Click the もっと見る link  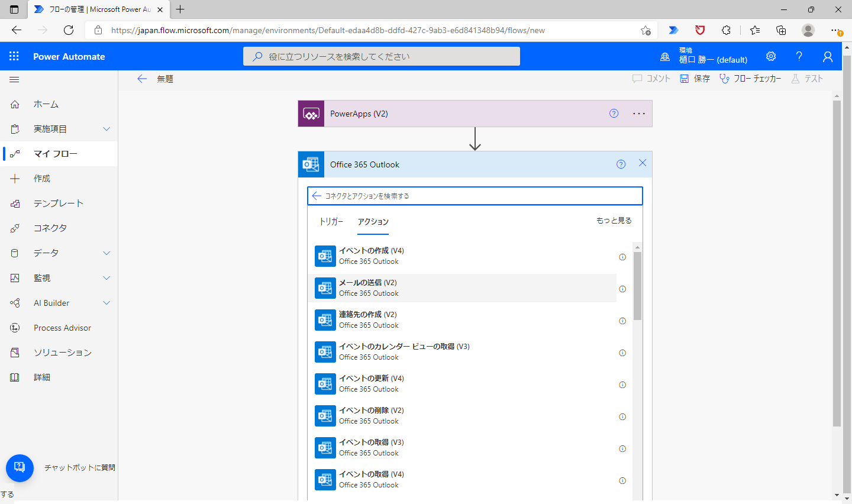pos(614,221)
